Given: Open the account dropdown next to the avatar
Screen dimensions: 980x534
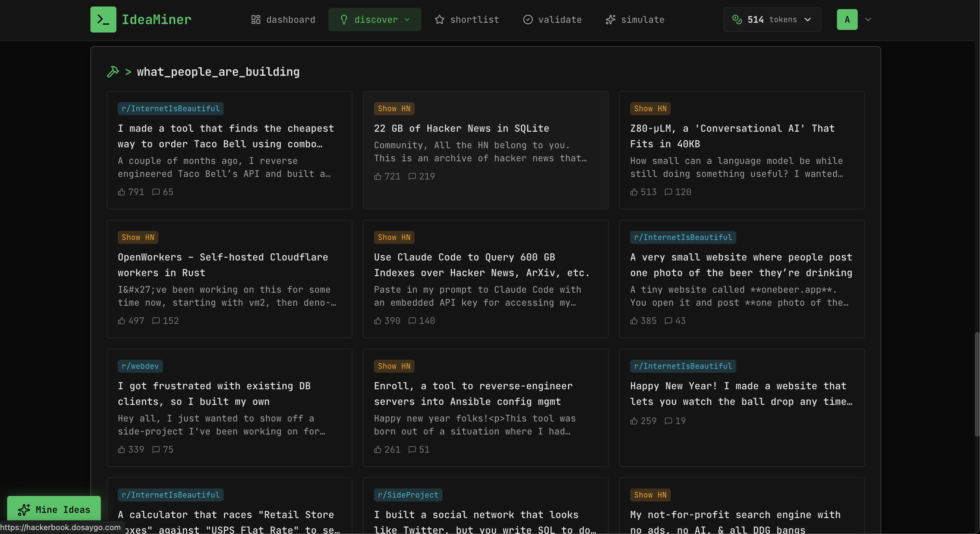Looking at the screenshot, I should [x=868, y=20].
